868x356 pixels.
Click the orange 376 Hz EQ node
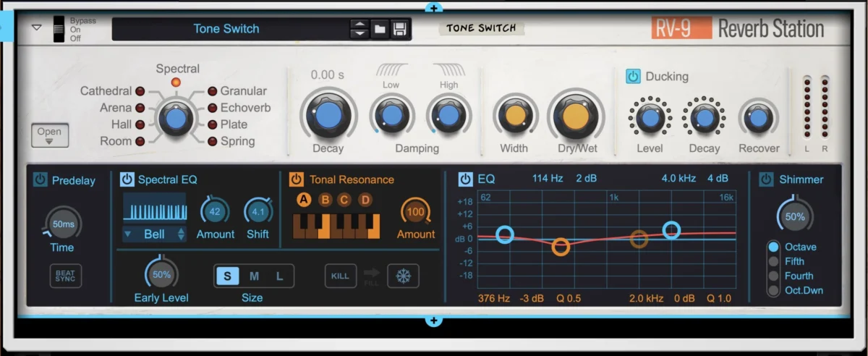pos(561,247)
